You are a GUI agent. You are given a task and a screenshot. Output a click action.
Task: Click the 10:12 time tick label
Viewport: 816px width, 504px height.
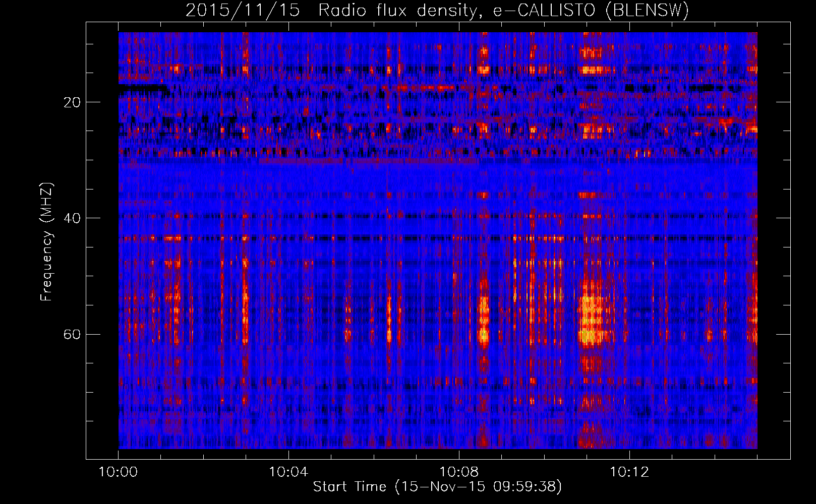pos(629,472)
